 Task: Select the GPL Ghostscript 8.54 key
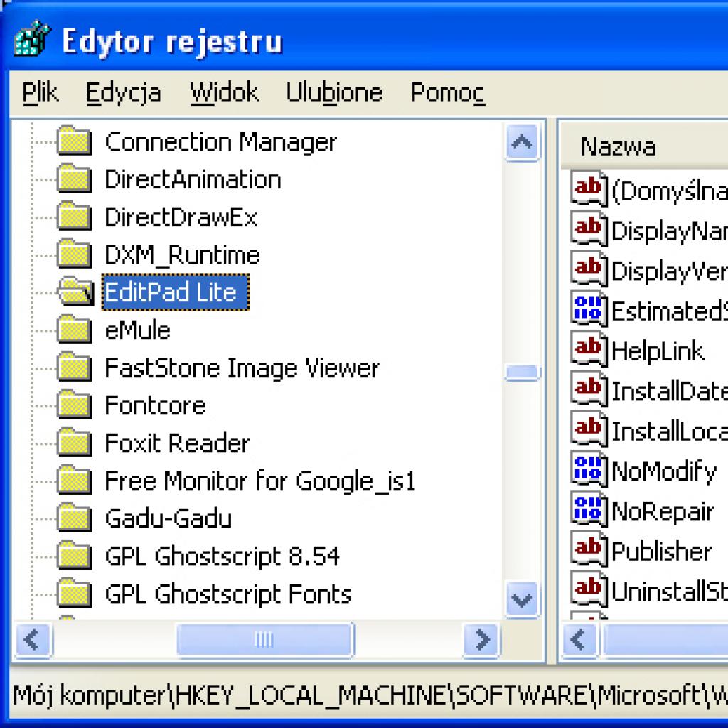pos(222,557)
